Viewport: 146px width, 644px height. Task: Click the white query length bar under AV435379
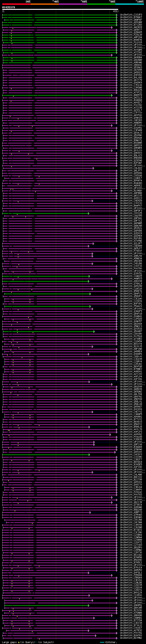coord(60,10)
